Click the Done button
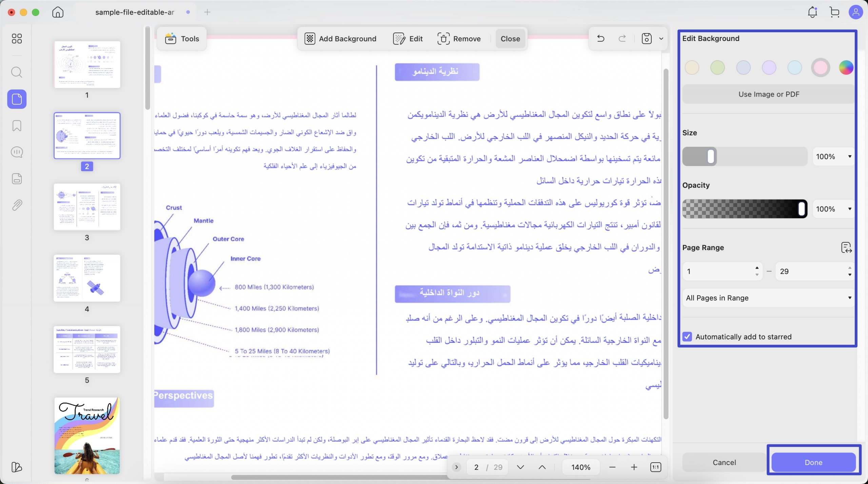 tap(813, 462)
